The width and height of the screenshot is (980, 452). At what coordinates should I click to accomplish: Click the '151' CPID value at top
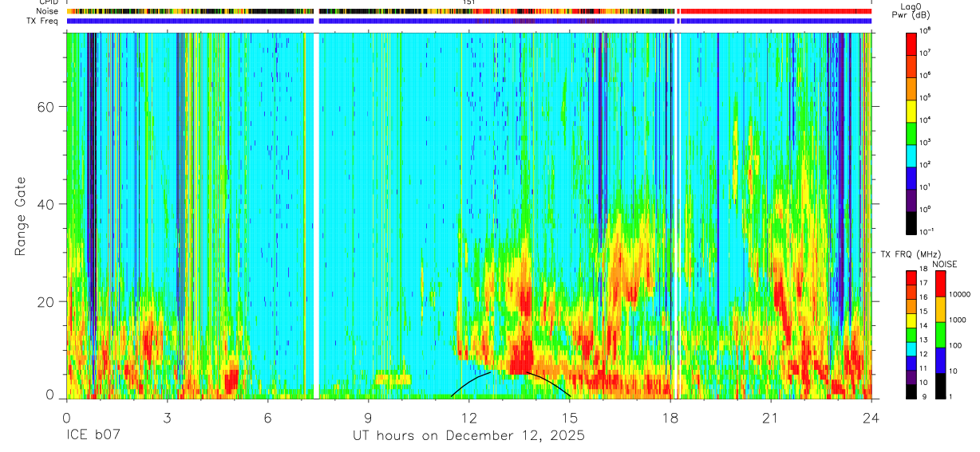[468, 2]
